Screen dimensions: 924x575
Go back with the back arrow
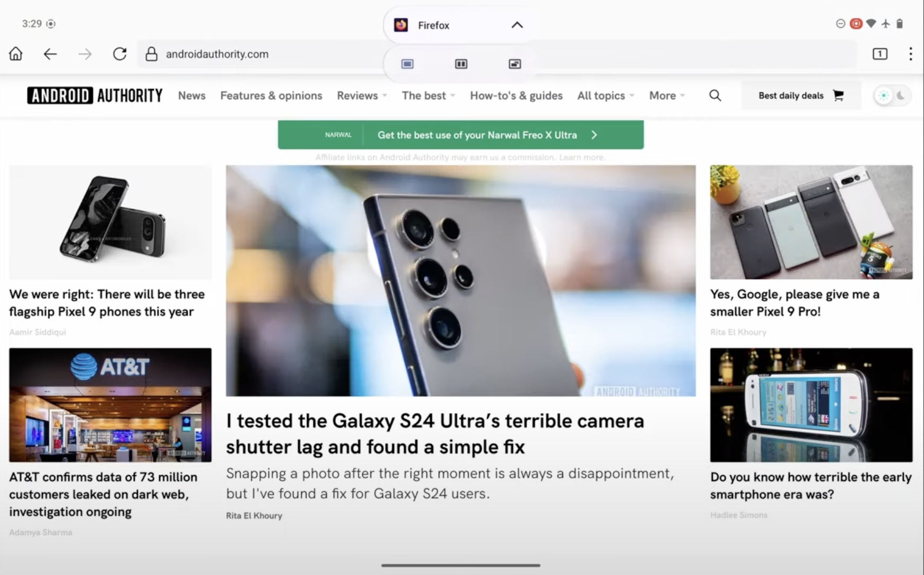(x=50, y=54)
